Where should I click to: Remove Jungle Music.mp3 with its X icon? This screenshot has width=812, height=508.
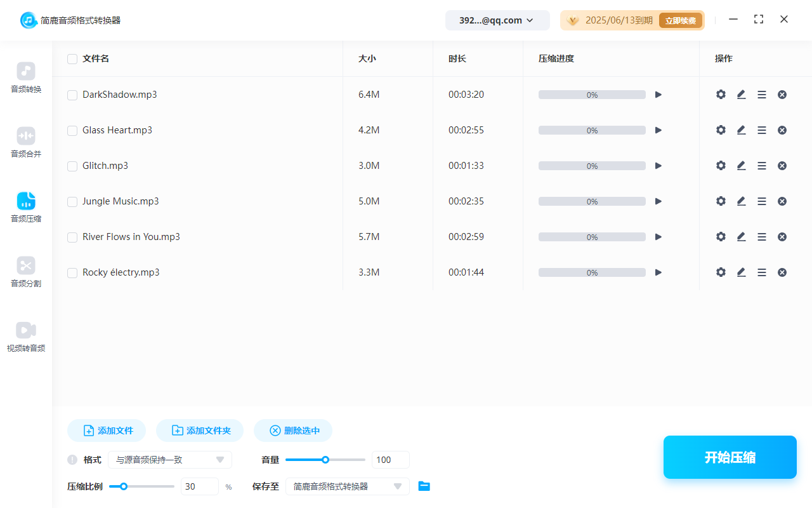click(782, 201)
